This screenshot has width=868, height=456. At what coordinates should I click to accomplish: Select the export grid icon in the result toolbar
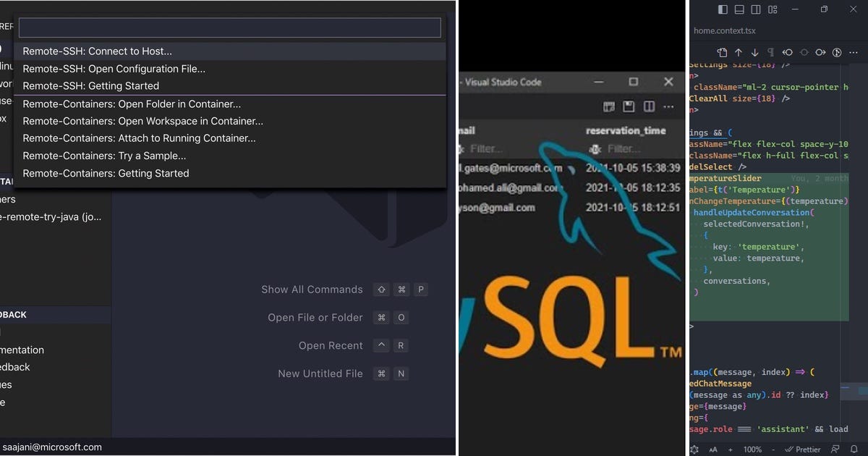610,106
